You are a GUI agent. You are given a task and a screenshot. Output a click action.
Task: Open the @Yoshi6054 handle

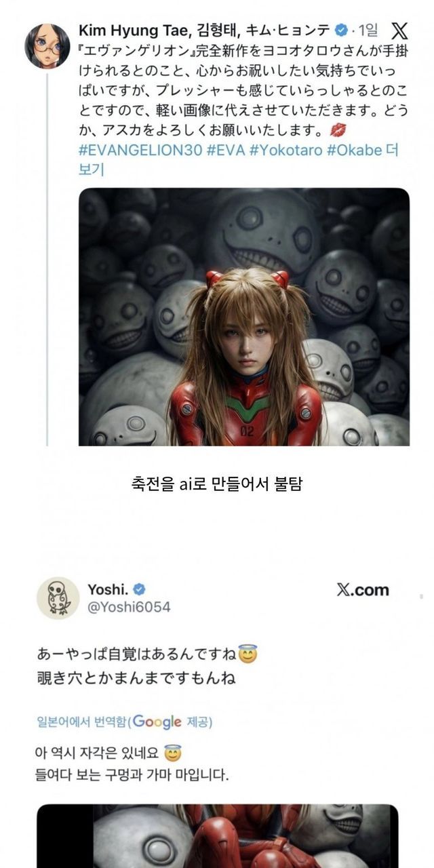tap(129, 607)
